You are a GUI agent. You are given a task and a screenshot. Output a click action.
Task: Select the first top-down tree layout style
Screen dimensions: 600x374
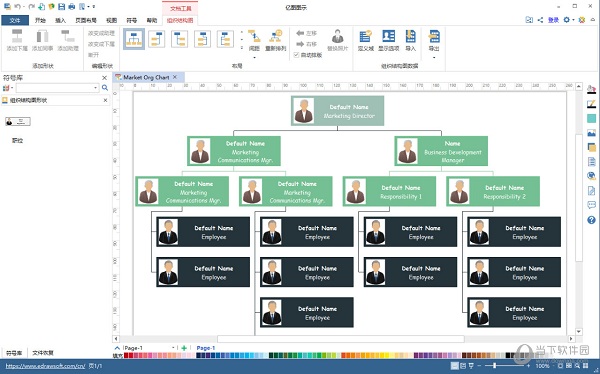134,39
